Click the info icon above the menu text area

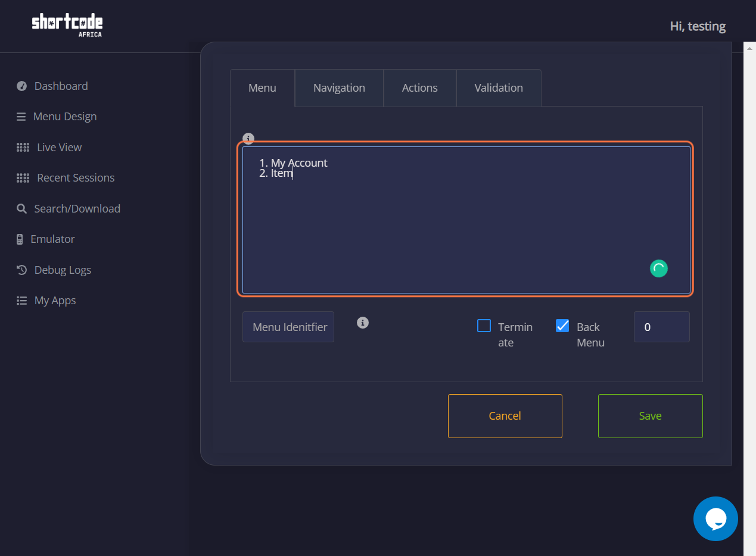248,138
